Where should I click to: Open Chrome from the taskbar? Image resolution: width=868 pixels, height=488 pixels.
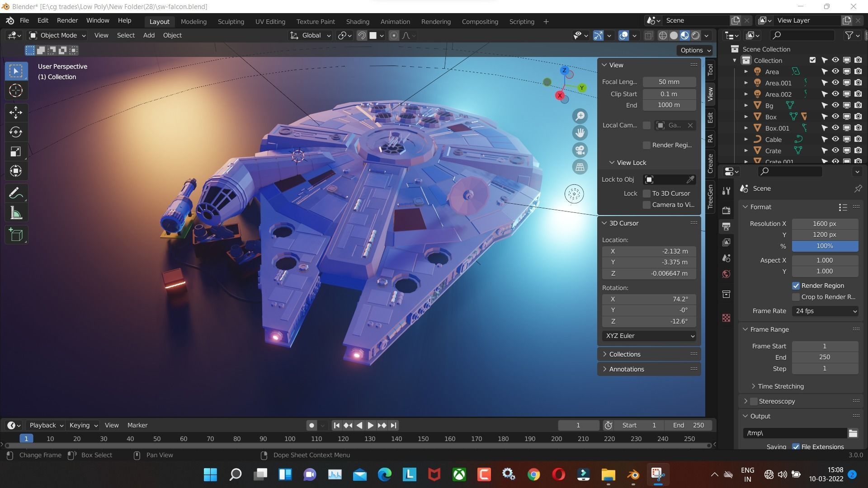tap(533, 474)
